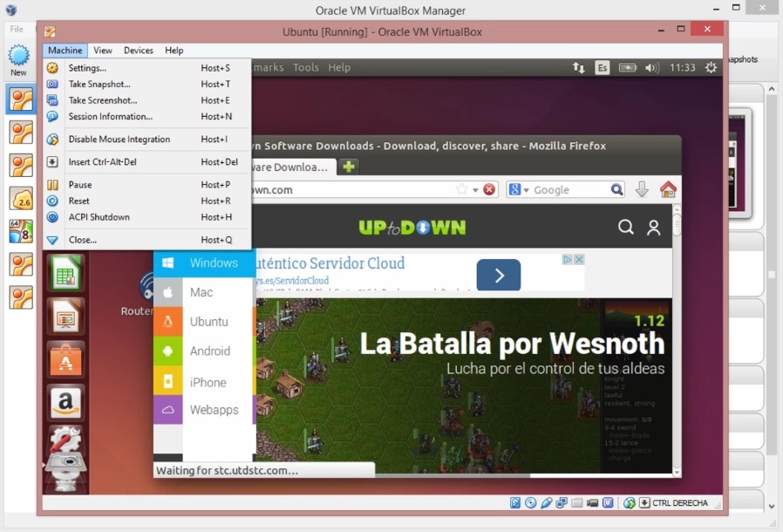Open the View menu
This screenshot has width=783, height=532.
click(103, 51)
